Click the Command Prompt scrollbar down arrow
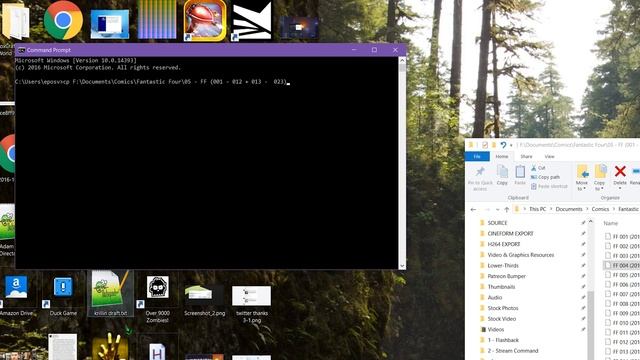This screenshot has width=640, height=360. coord(402,265)
